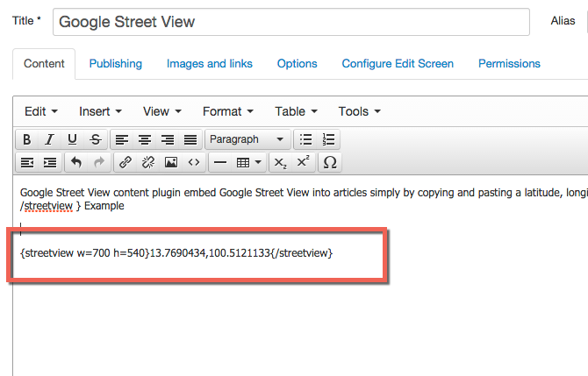This screenshot has width=588, height=376.
Task: Open the View menu
Action: (162, 111)
